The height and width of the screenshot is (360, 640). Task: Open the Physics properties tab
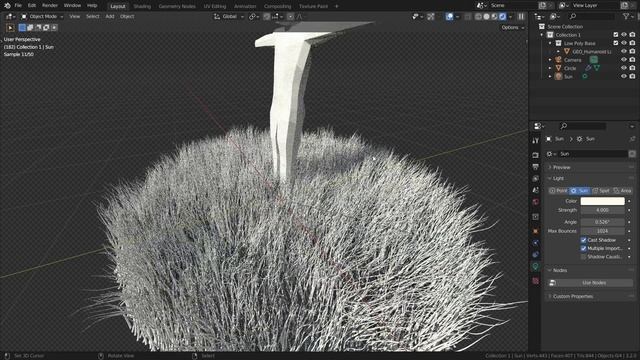click(x=536, y=243)
